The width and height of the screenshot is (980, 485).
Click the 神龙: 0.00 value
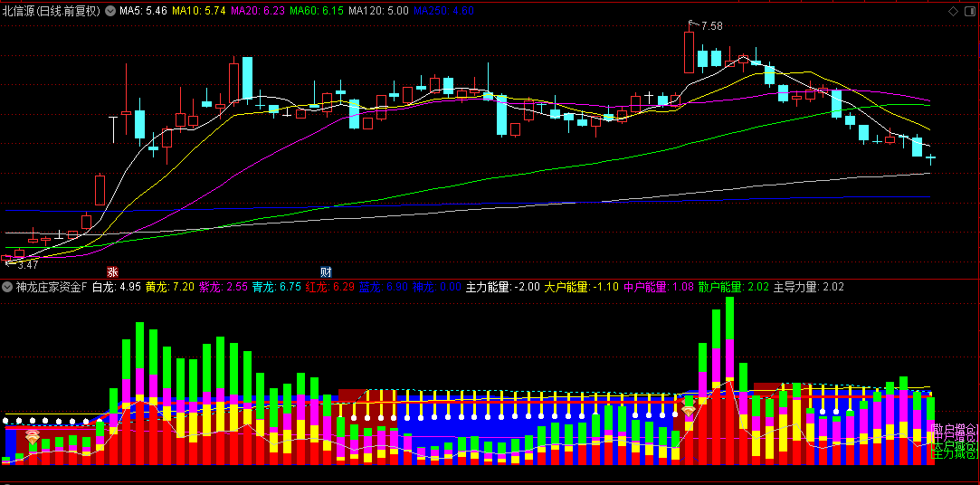tap(437, 288)
